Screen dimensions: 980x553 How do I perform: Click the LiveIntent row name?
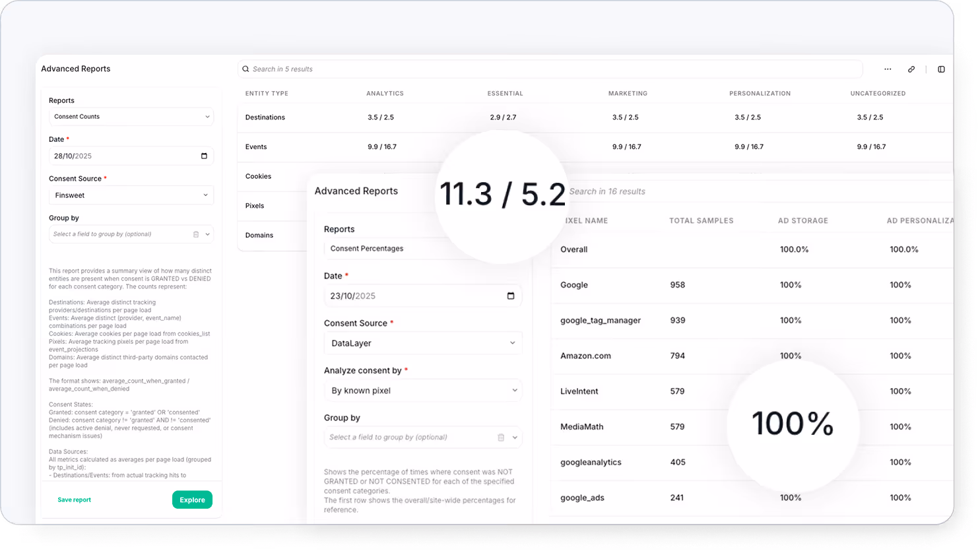(579, 391)
